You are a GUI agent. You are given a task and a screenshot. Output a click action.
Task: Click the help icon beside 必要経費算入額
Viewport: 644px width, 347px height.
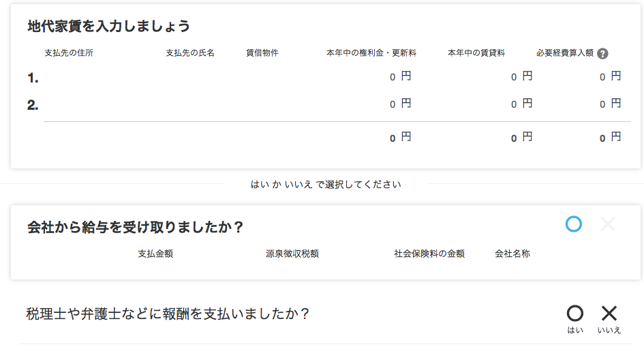(x=602, y=54)
